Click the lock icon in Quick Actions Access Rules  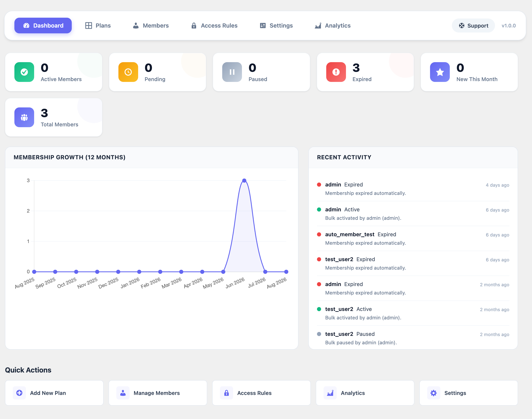[226, 393]
